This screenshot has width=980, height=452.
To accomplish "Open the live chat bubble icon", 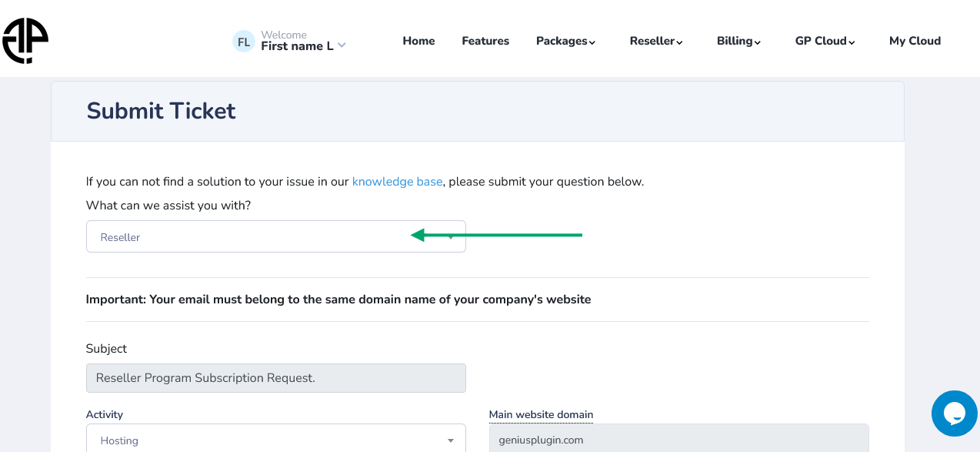I will click(x=954, y=413).
